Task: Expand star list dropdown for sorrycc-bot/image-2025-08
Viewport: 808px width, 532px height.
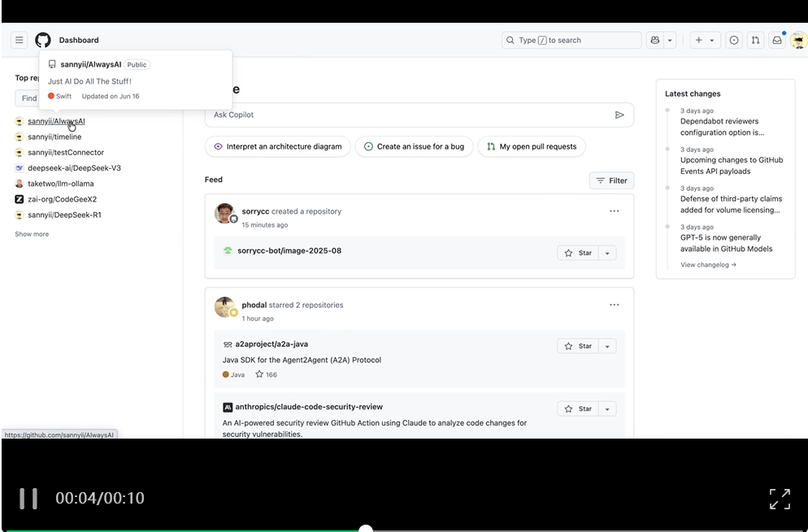Action: [607, 253]
